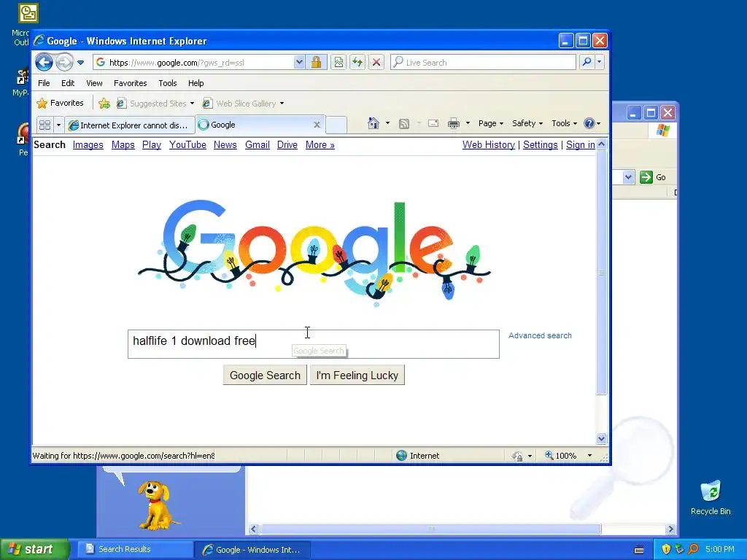
Task: Open the Gmail link
Action: point(258,145)
